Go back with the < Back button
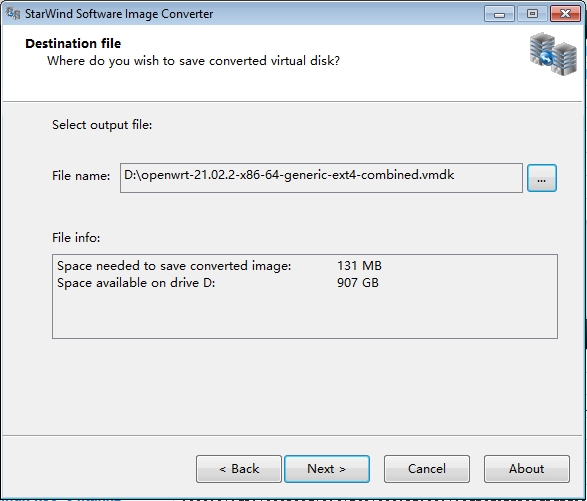The width and height of the screenshot is (587, 501). 239,469
